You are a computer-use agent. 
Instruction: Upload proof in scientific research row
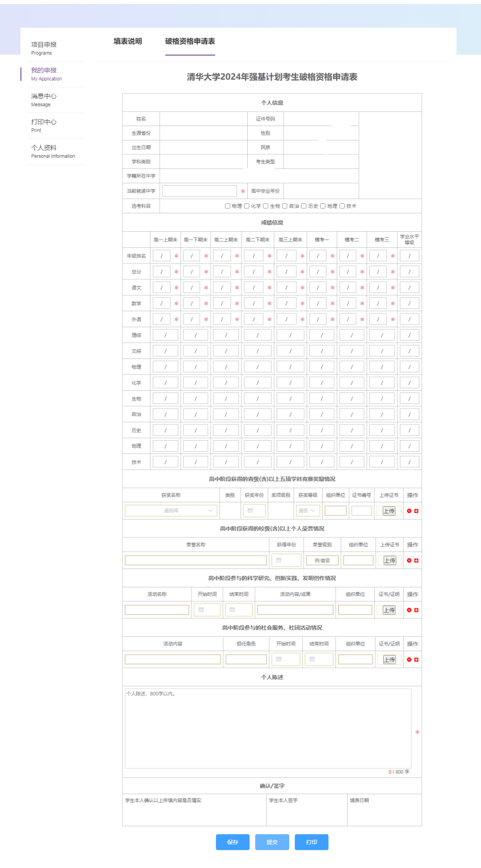tap(389, 610)
